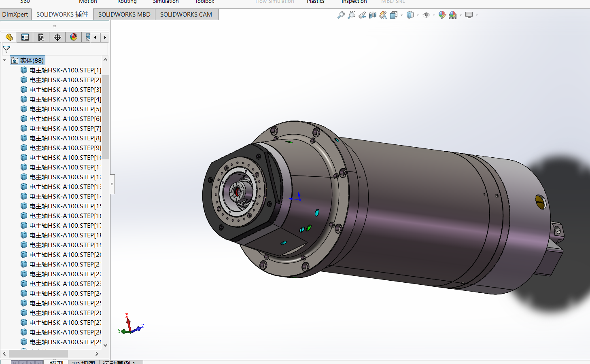
Task: Collapse the 实体(88) tree node
Action: click(4, 60)
